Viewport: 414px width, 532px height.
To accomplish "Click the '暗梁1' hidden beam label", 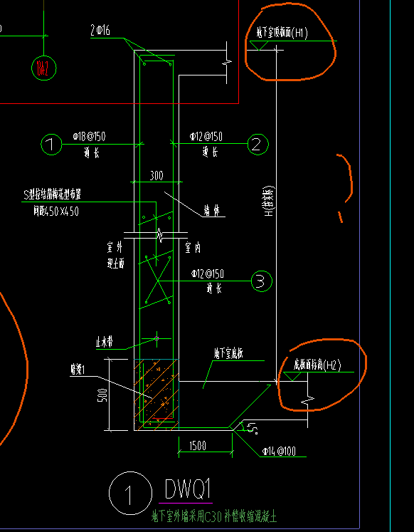I will click(78, 370).
